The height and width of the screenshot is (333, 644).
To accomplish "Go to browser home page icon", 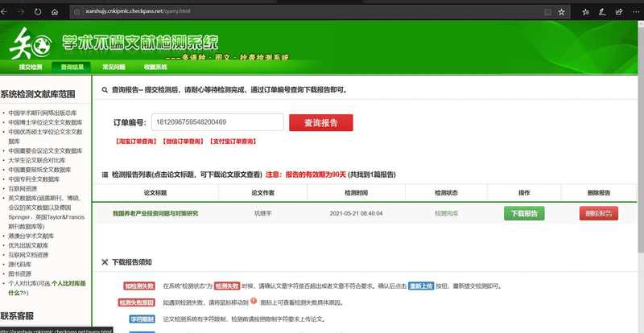I will coord(55,12).
